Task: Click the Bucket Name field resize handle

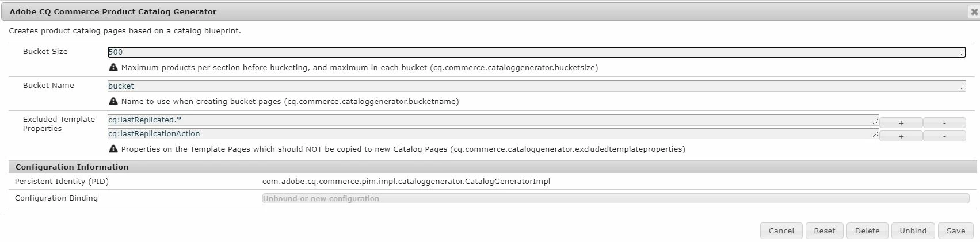Action: [962, 88]
